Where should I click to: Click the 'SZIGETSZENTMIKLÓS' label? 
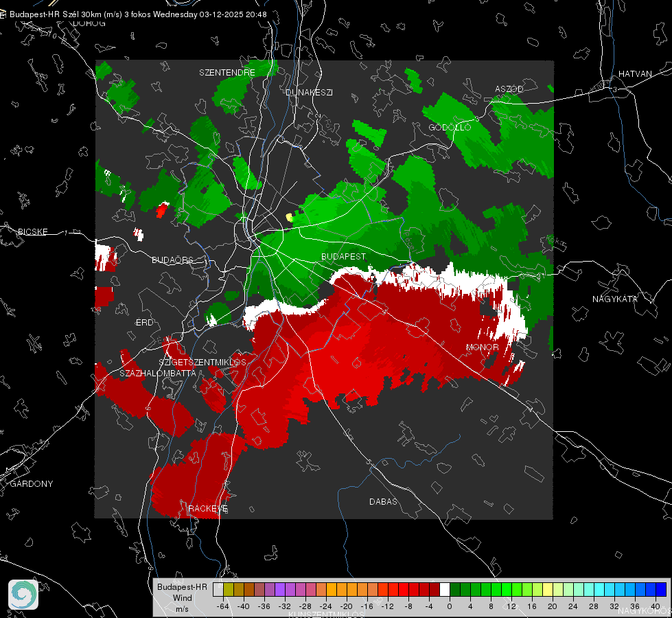pos(202,363)
